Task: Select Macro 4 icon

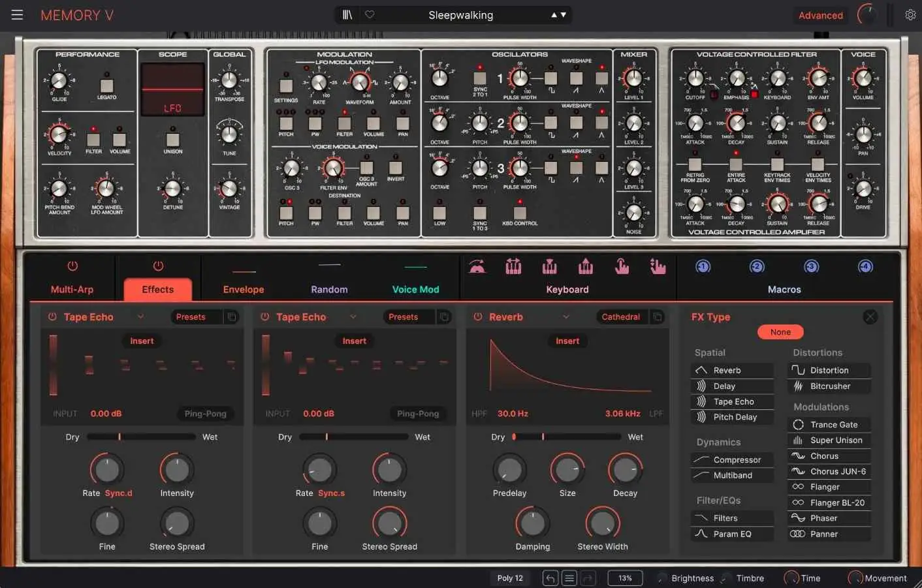Action: click(x=865, y=266)
